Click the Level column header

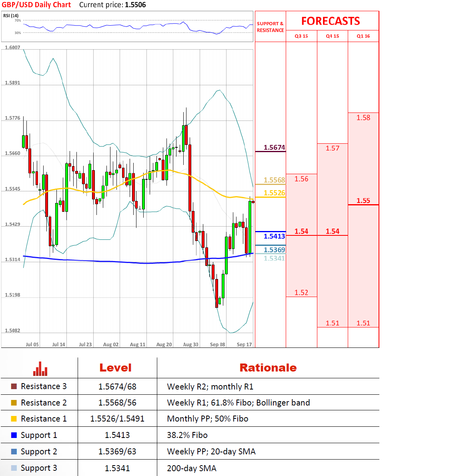[116, 368]
